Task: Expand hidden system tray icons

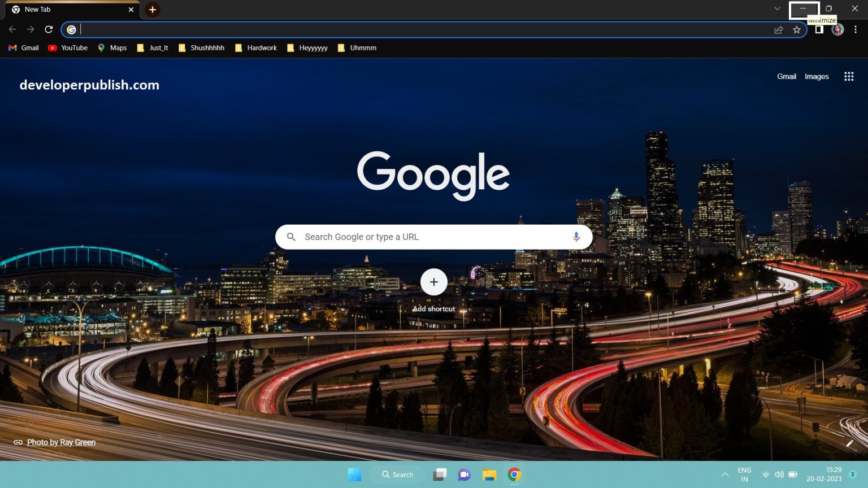Action: coord(724,474)
